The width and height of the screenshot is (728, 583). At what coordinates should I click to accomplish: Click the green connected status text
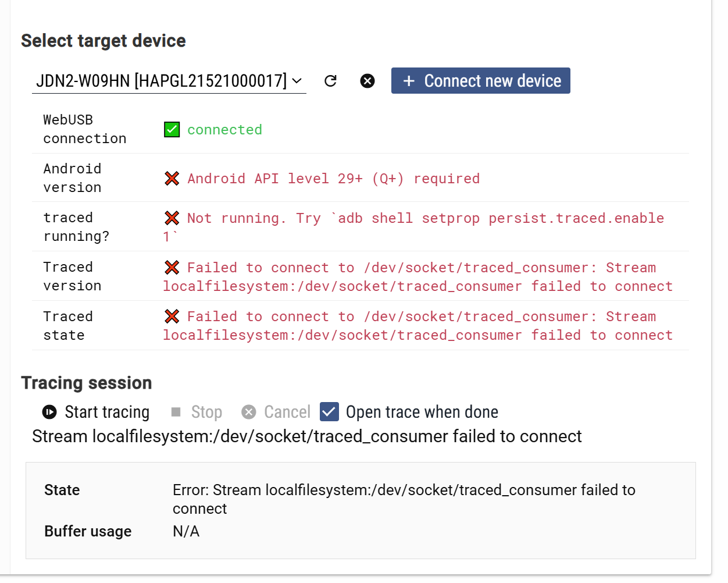pos(224,130)
